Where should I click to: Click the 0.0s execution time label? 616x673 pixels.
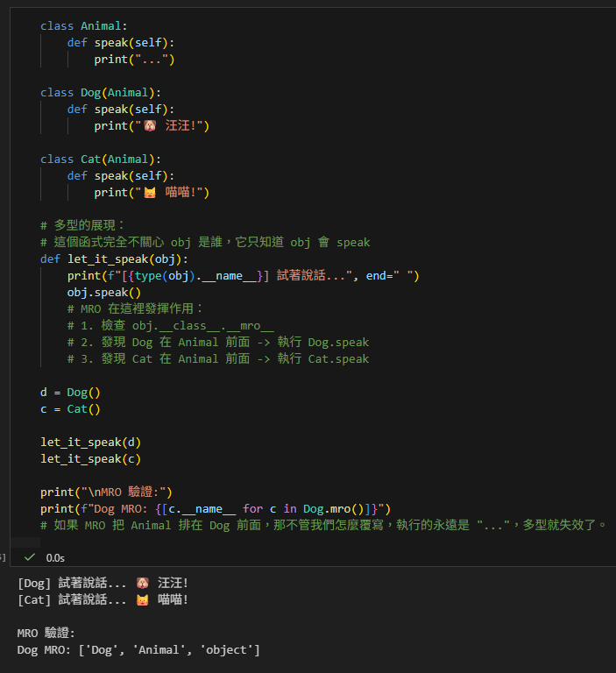[55, 558]
